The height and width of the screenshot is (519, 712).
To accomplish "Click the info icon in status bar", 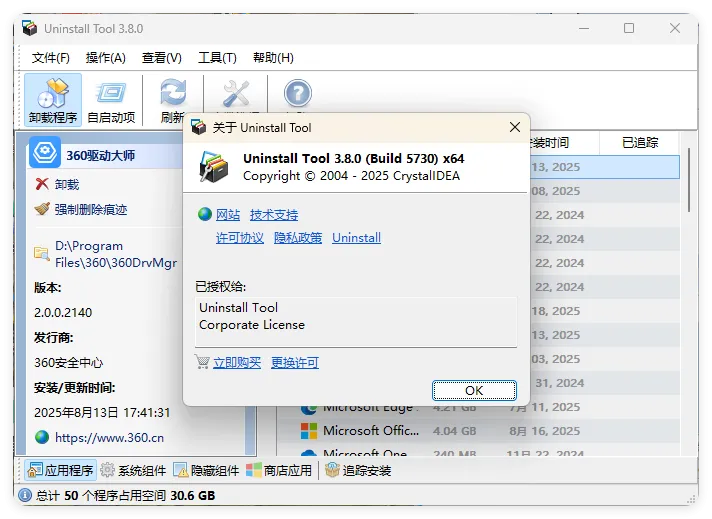I will click(25, 495).
